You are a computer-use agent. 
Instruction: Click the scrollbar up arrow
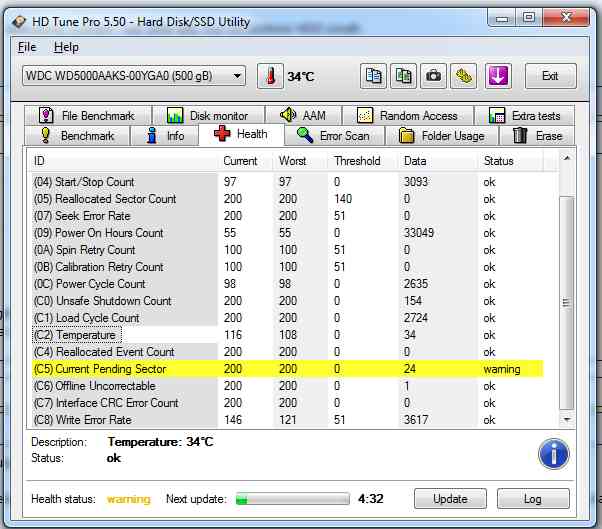[567, 158]
